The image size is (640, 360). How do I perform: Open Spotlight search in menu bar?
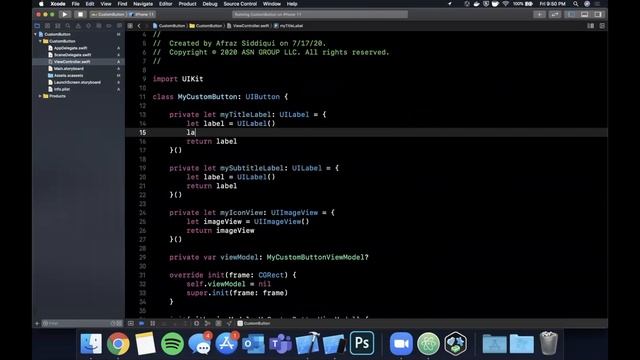coord(576,4)
